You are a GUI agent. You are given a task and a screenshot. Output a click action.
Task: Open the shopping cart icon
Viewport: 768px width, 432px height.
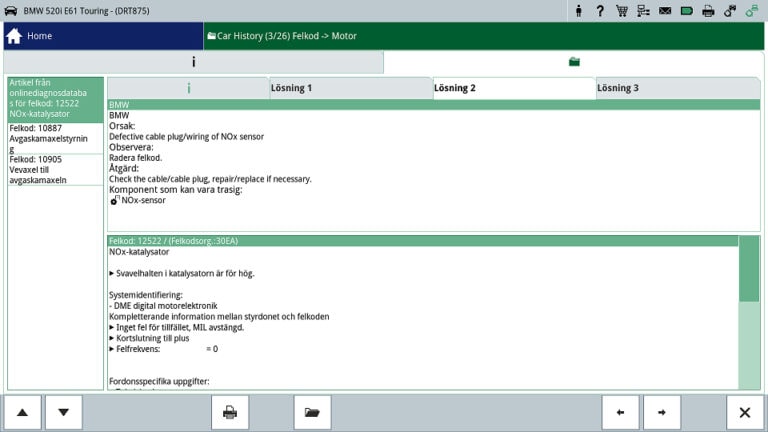[x=622, y=11]
